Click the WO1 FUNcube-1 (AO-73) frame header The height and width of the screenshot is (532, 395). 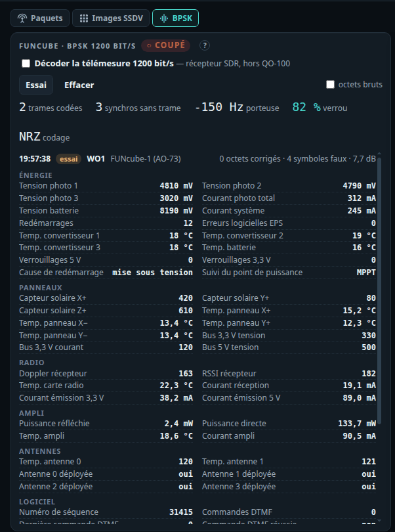(x=134, y=159)
